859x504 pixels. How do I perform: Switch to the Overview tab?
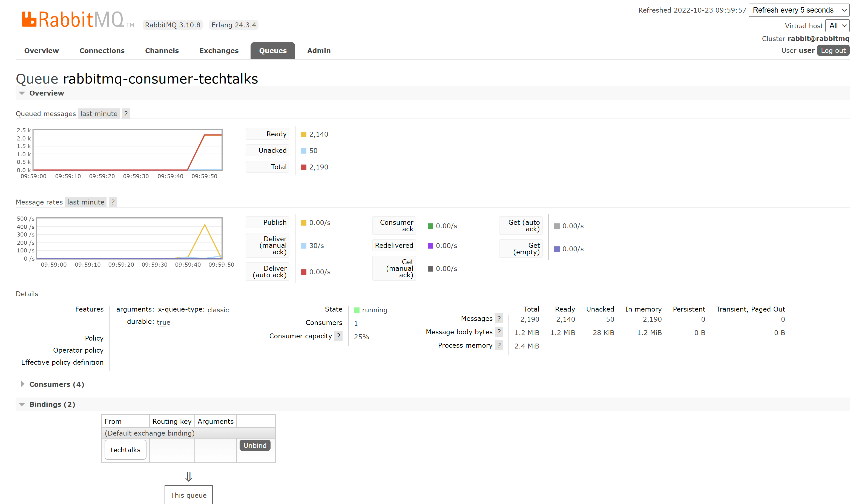click(x=41, y=50)
